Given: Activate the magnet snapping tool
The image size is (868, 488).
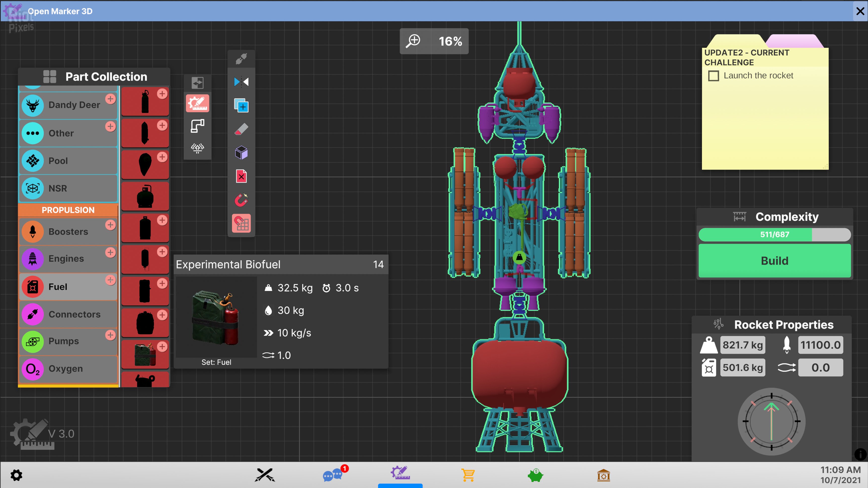Looking at the screenshot, I should click(241, 200).
